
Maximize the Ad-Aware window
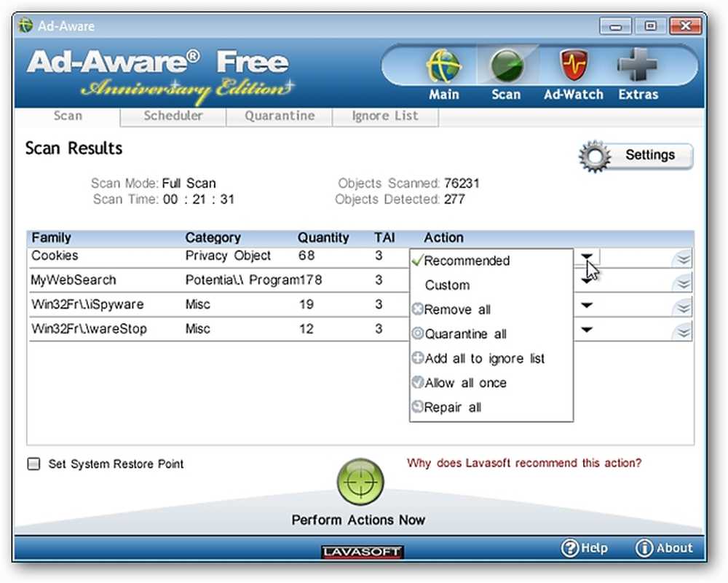(650, 26)
